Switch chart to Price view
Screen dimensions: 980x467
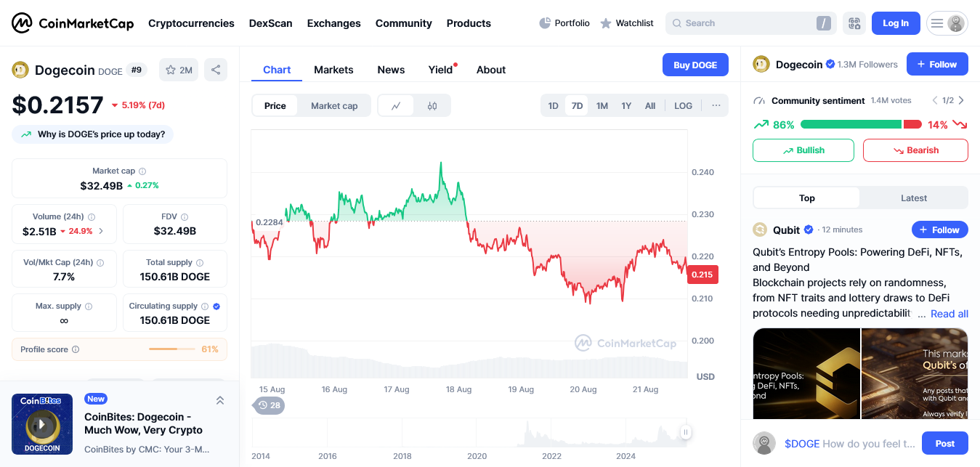pyautogui.click(x=275, y=106)
